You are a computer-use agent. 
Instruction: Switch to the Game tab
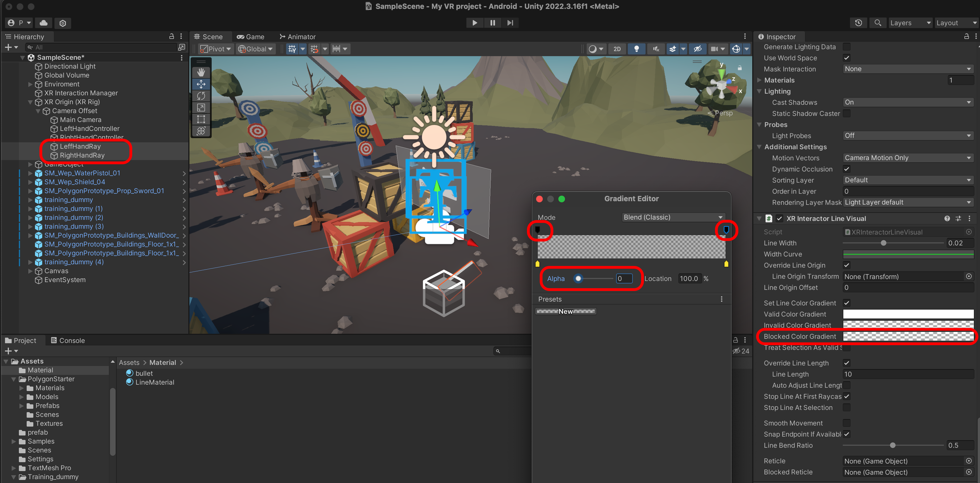250,37
